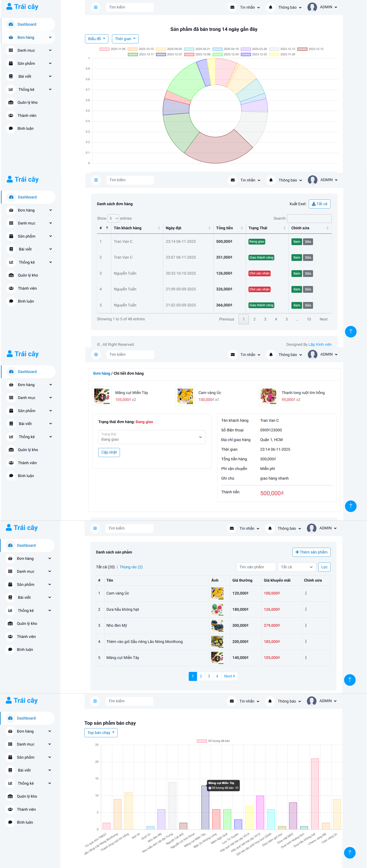Image resolution: width=367 pixels, height=868 pixels.
Task: Open the Tin nhắn envelope icon
Action: coord(232,7)
